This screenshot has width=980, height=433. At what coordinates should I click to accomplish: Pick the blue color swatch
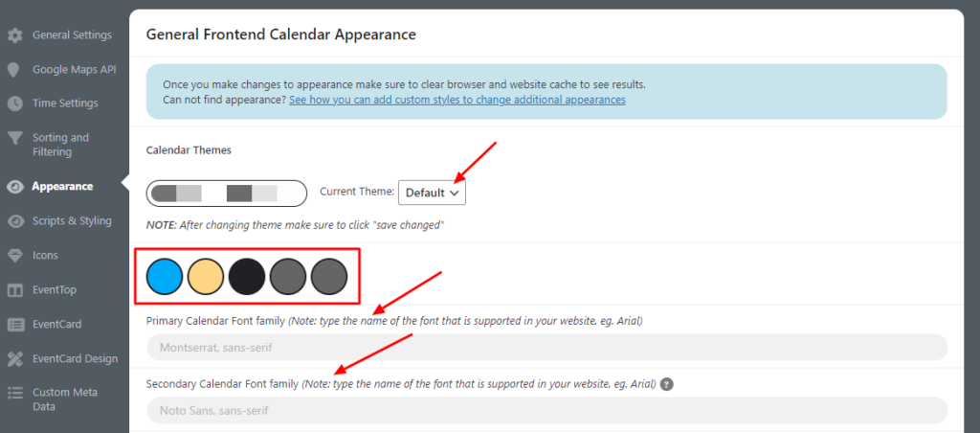[x=165, y=276]
